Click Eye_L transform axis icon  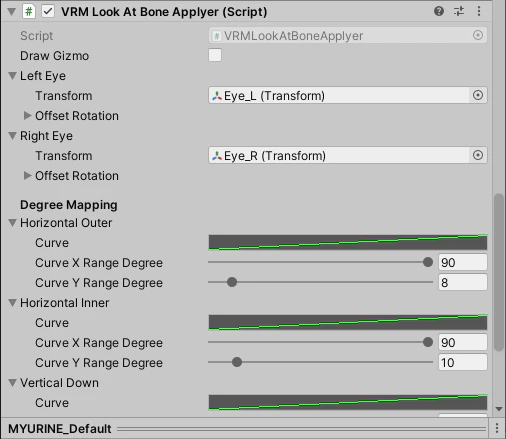tap(217, 96)
